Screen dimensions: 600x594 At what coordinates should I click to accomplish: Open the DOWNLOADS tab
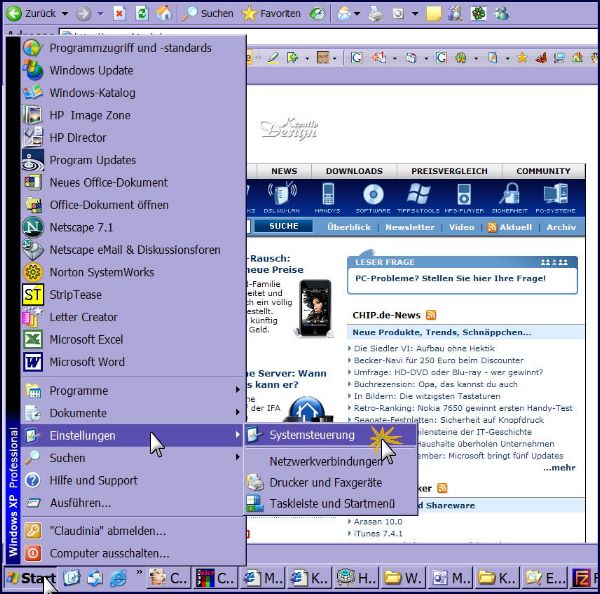point(354,171)
